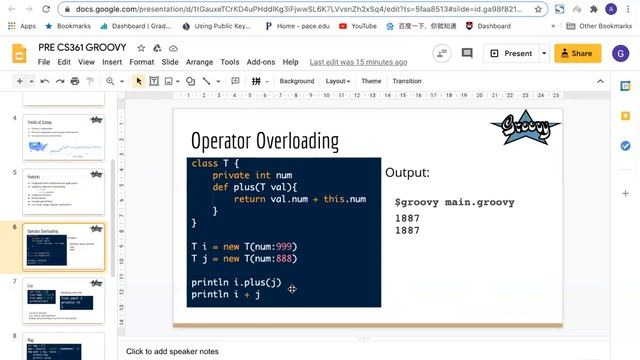Viewport: 640px width, 360px height.
Task: Open the View menu
Action: tap(86, 62)
